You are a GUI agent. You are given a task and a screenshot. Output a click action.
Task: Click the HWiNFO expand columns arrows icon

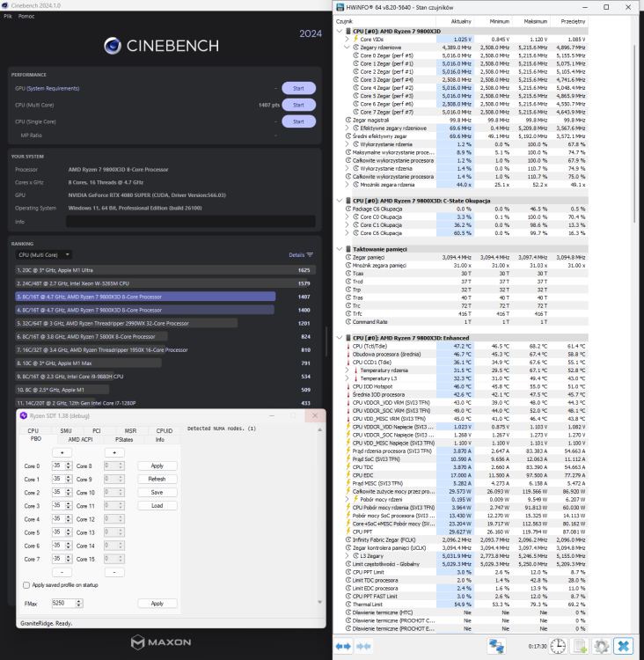tap(346, 646)
